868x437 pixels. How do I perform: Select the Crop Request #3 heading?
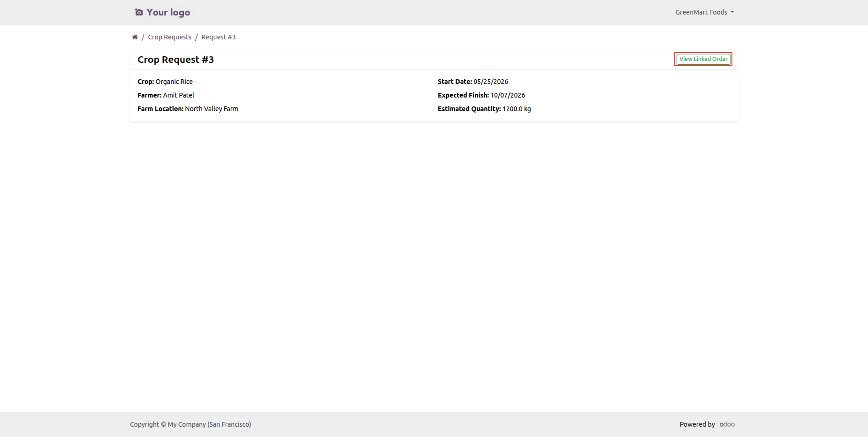[175, 60]
